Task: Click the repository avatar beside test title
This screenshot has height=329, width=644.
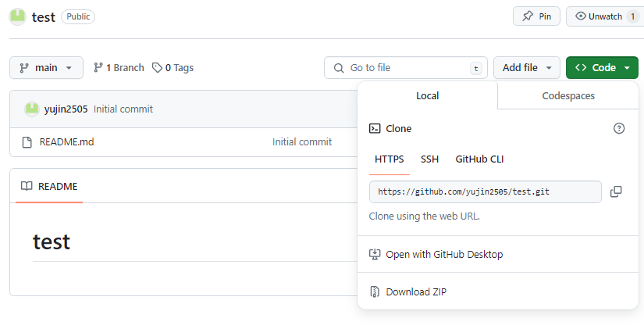Action: (x=18, y=17)
